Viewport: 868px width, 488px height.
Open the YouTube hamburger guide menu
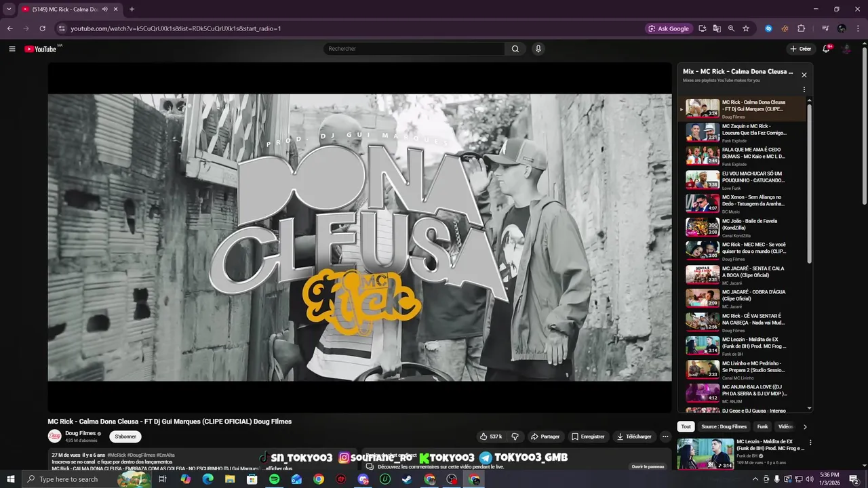coord(12,49)
